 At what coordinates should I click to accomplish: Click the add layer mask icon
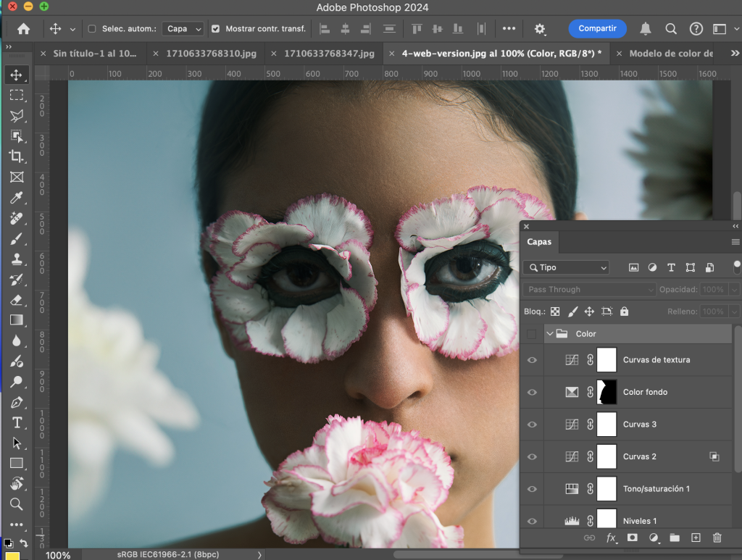point(632,538)
